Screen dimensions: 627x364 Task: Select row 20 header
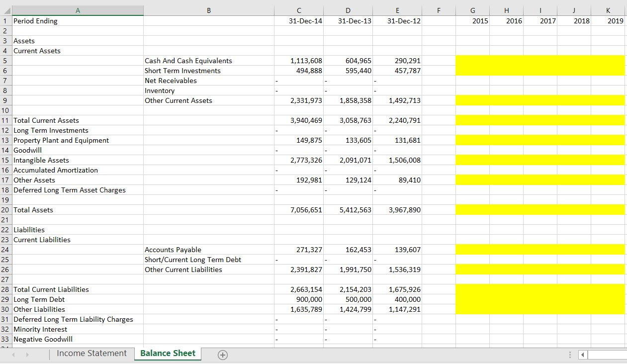(5, 210)
